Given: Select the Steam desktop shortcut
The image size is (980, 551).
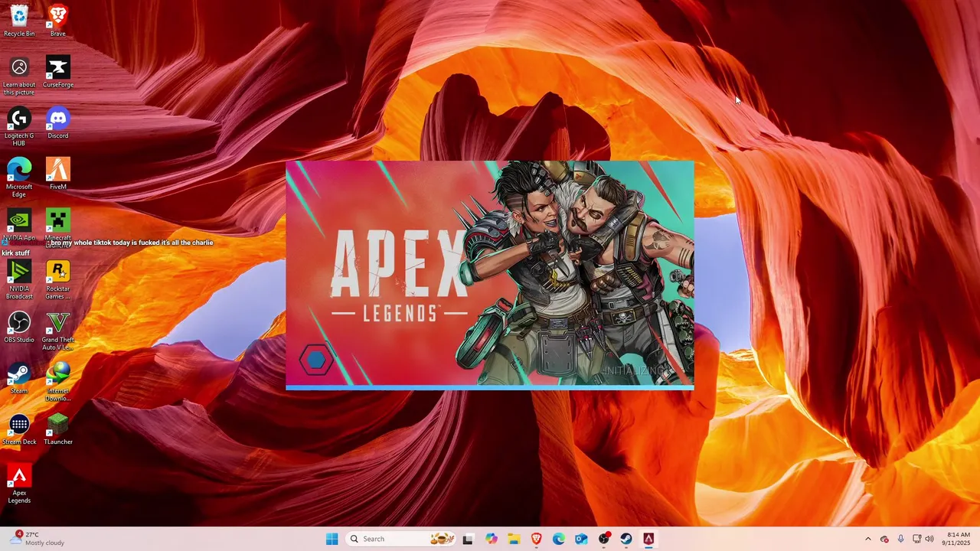Looking at the screenshot, I should click(19, 378).
